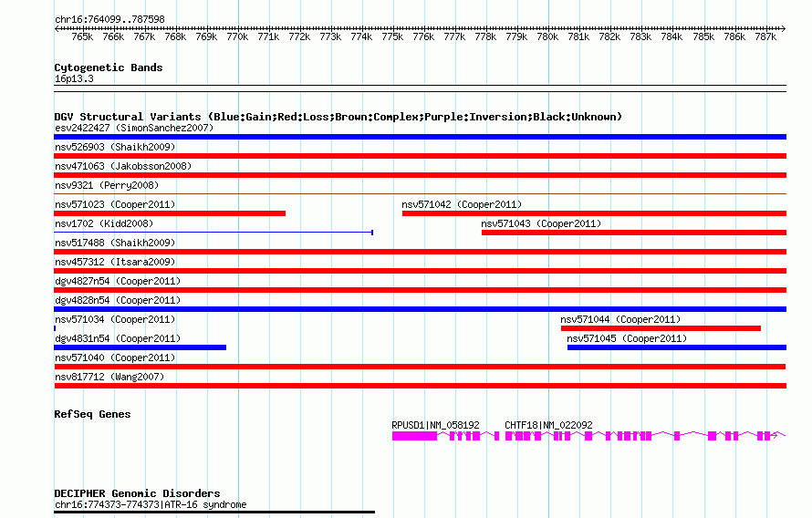Click the red nsv571042 bar

point(595,213)
